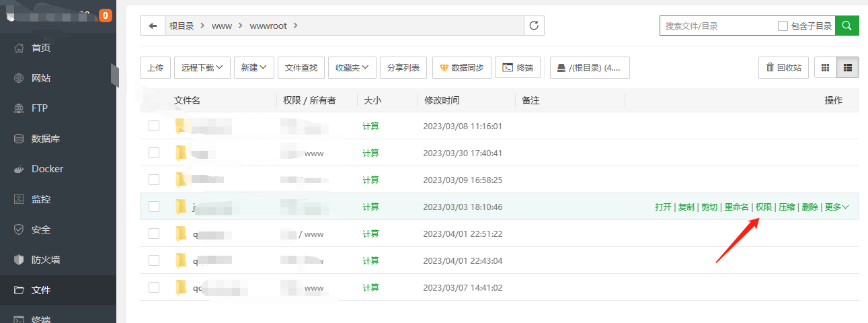Click 复制 in the highlighted row
Image resolution: width=868 pixels, height=323 pixels.
point(686,207)
